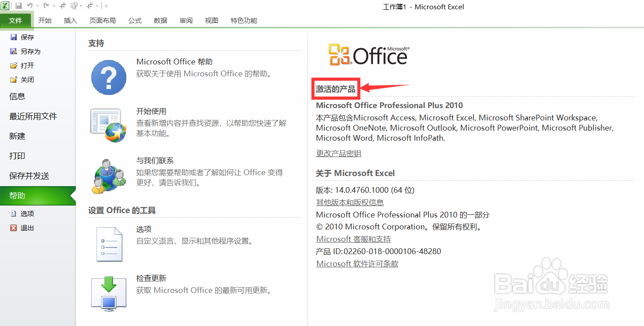
Task: Select 另存为 in the File menu
Action: pos(30,52)
